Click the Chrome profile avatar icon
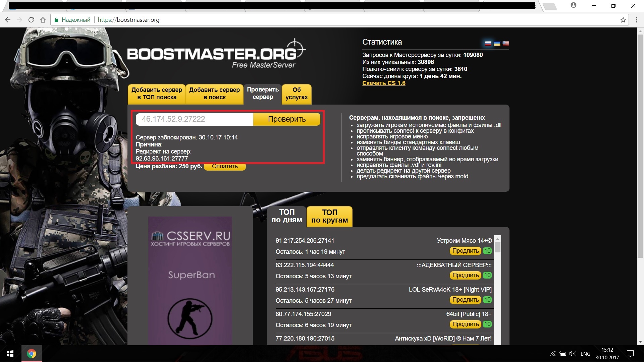Viewport: 644px width, 362px height. click(573, 5)
